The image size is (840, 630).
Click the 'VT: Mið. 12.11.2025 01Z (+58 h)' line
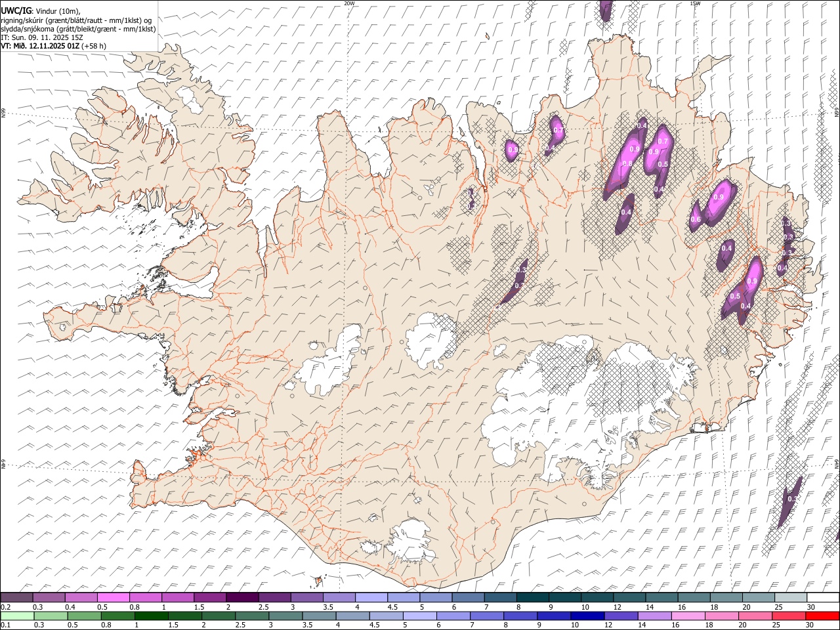point(54,46)
